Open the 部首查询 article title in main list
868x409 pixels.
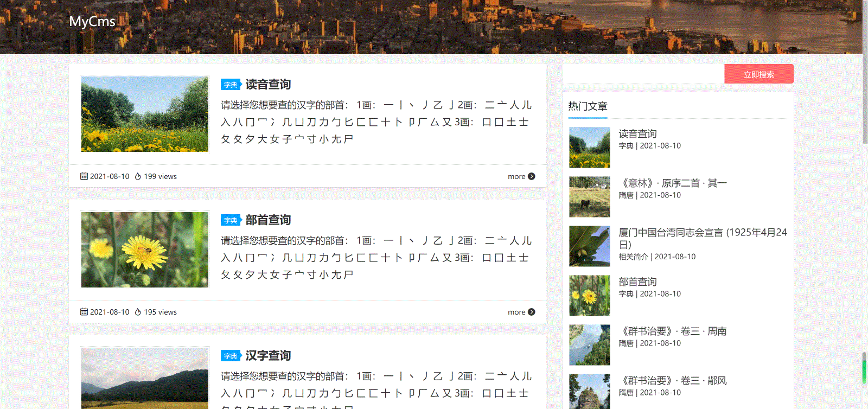click(268, 220)
